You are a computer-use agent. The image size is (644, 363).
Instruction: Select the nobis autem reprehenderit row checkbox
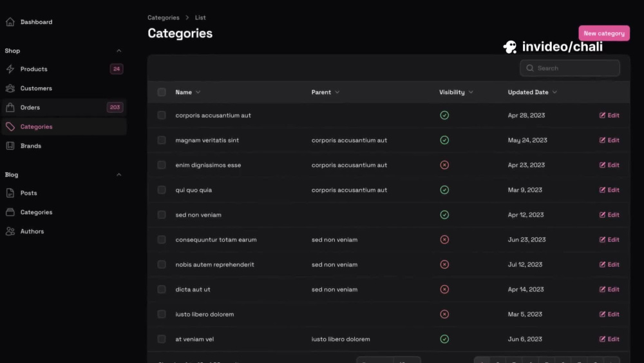point(162,264)
